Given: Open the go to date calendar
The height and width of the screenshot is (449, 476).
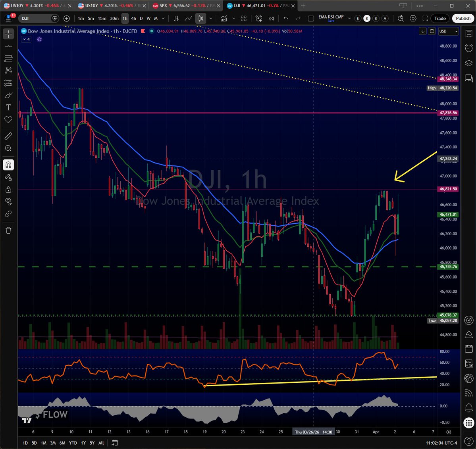Looking at the screenshot, I should point(115,443).
